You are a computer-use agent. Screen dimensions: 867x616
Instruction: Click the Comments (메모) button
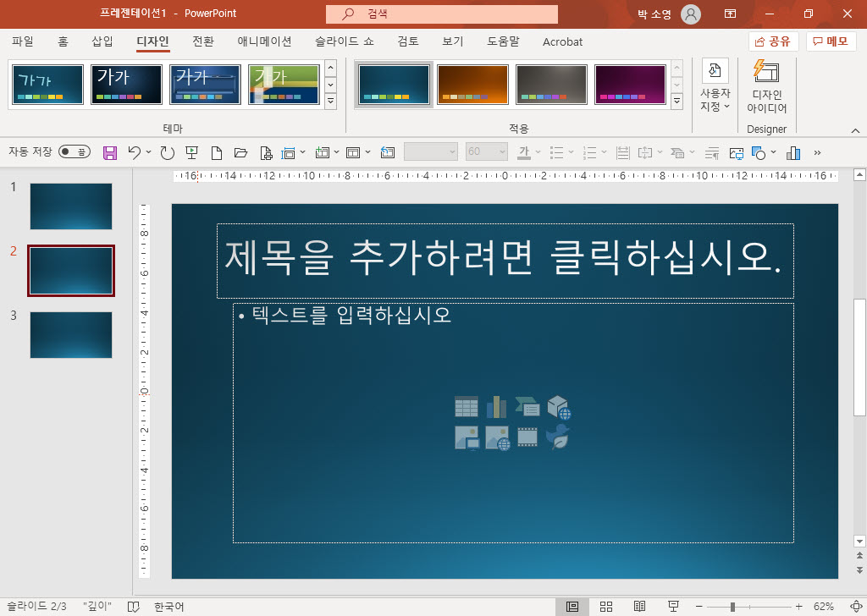pos(831,41)
